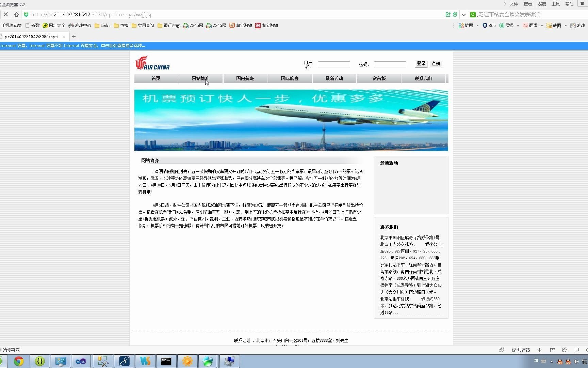The image size is (588, 368).
Task: Open the 工具 menu
Action: pyautogui.click(x=555, y=4)
